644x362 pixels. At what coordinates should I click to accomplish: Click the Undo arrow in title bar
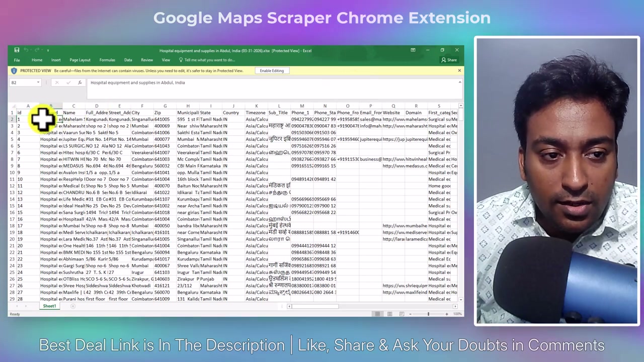pos(26,50)
